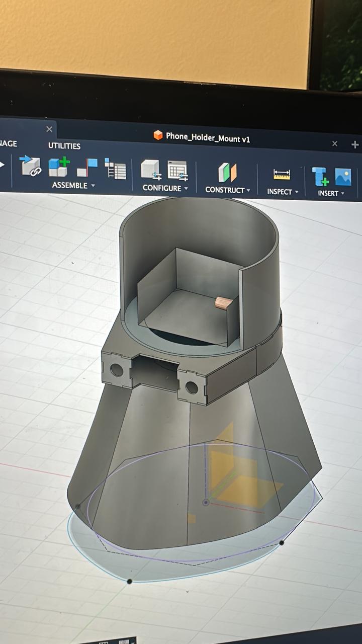This screenshot has height=644, width=362.
Task: Click the left bolt hole on the bracket
Action: 117,370
